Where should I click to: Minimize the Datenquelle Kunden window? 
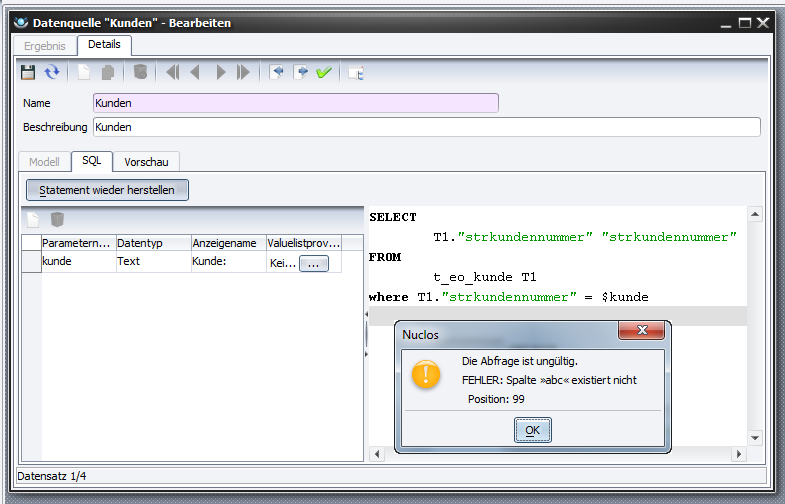click(x=726, y=24)
